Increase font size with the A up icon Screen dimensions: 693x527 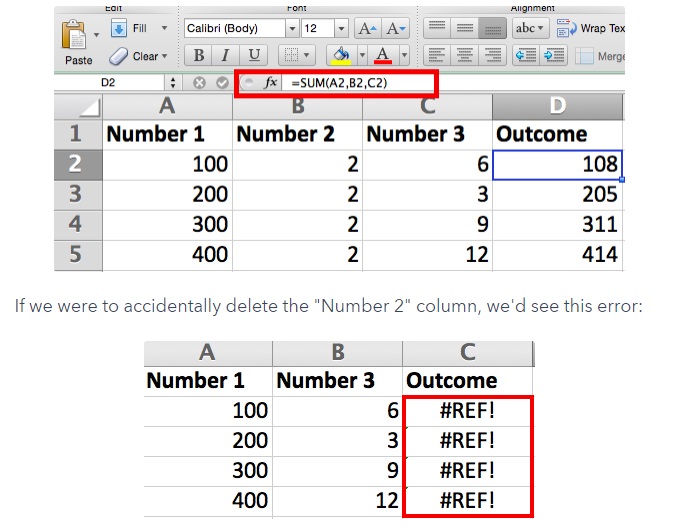pyautogui.click(x=368, y=29)
